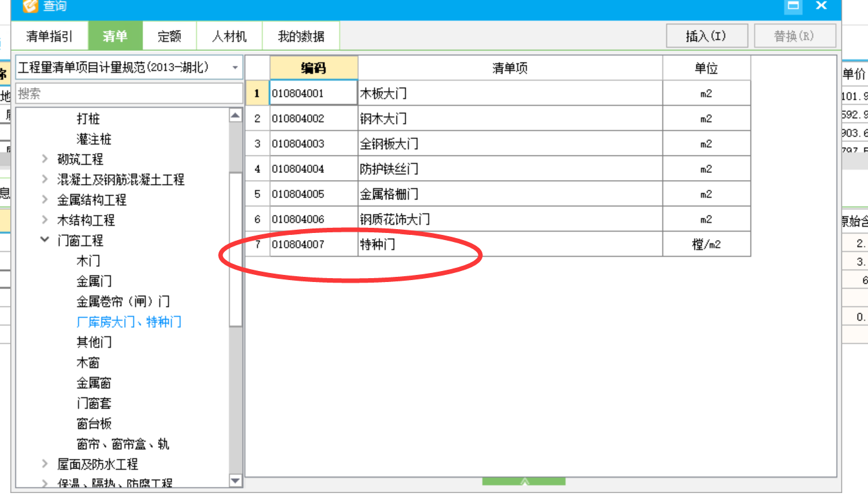This screenshot has width=868, height=504.
Task: Click the 清单项 column header
Action: 510,68
